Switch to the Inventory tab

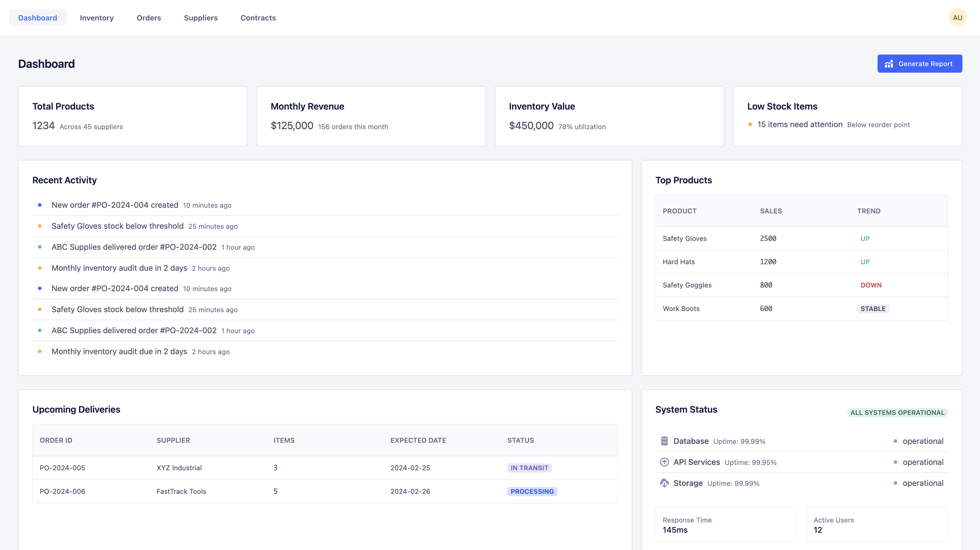pos(97,18)
